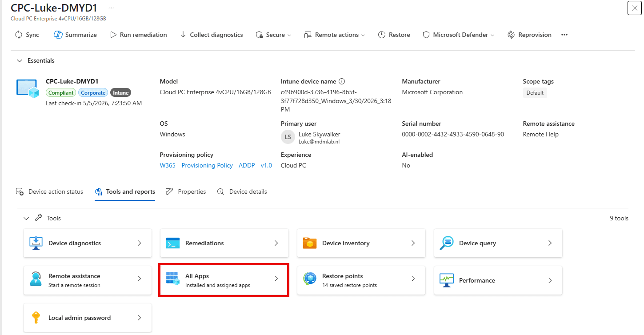Viewport: 644px width, 335px height.
Task: Click the Reprovision icon
Action: [511, 35]
